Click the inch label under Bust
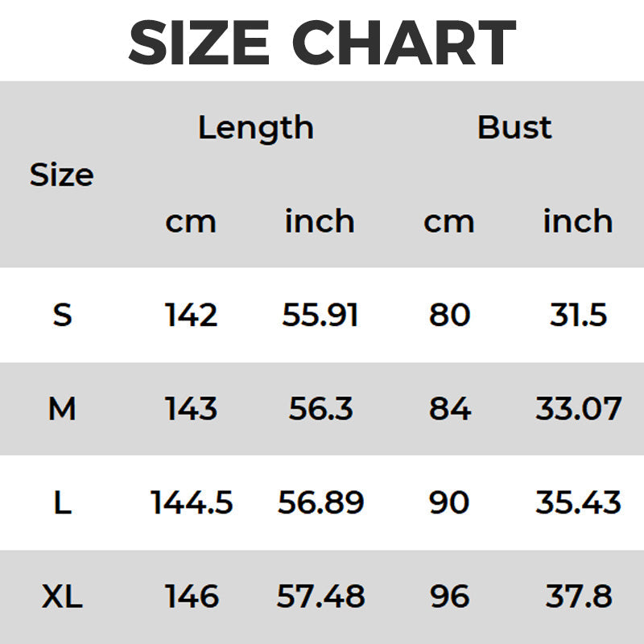The image size is (644, 644). coord(578,221)
